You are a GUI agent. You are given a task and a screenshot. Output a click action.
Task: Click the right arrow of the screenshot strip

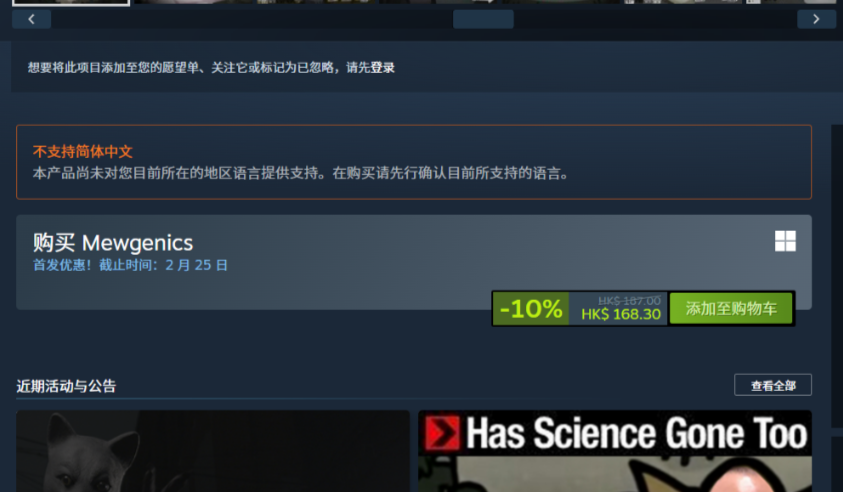pos(816,19)
